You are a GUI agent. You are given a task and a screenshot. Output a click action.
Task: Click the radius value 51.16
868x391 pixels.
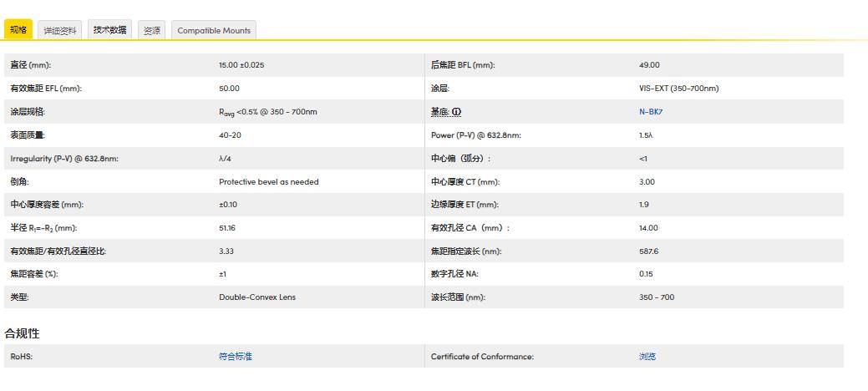227,228
